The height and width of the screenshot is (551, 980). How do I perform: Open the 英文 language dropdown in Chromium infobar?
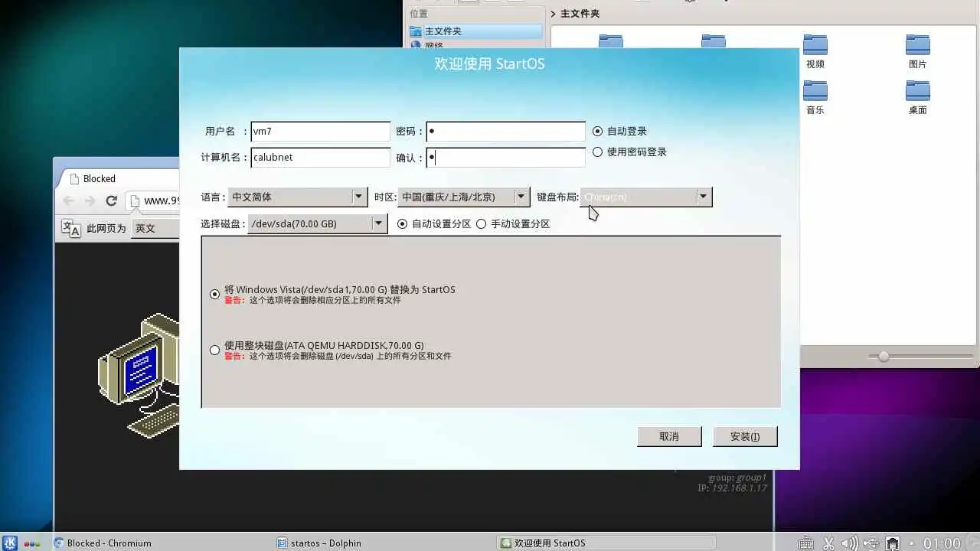pos(155,228)
